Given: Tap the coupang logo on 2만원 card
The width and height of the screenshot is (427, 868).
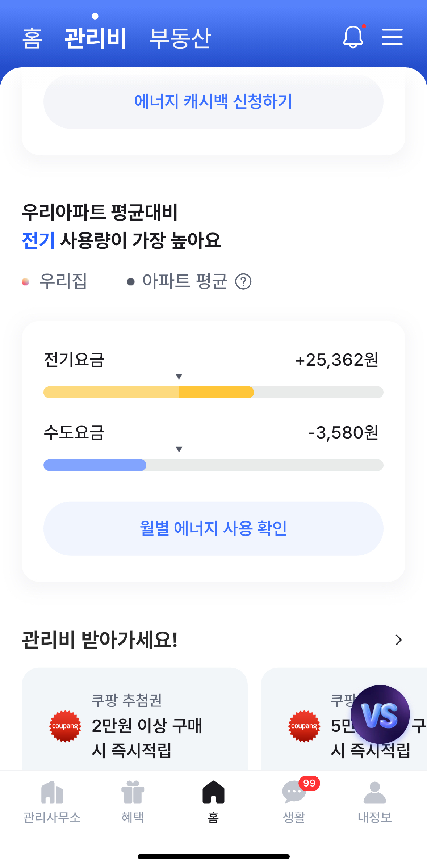Looking at the screenshot, I should pyautogui.click(x=65, y=726).
